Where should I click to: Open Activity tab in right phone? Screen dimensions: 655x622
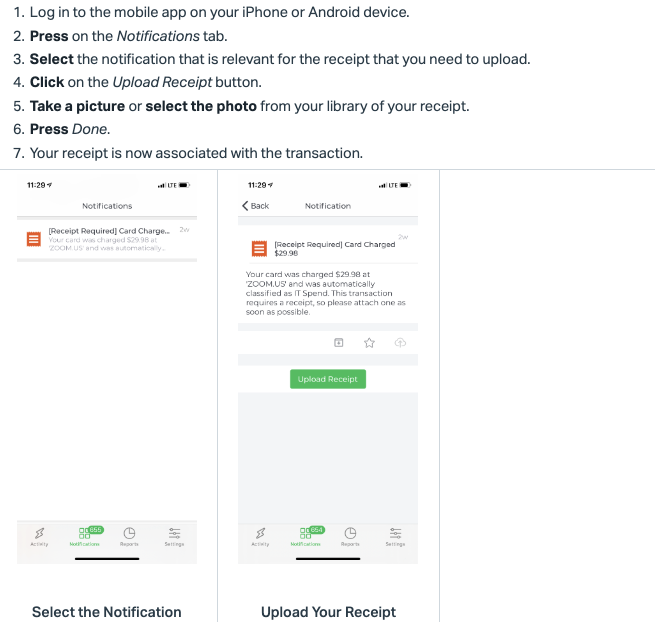[x=260, y=537]
